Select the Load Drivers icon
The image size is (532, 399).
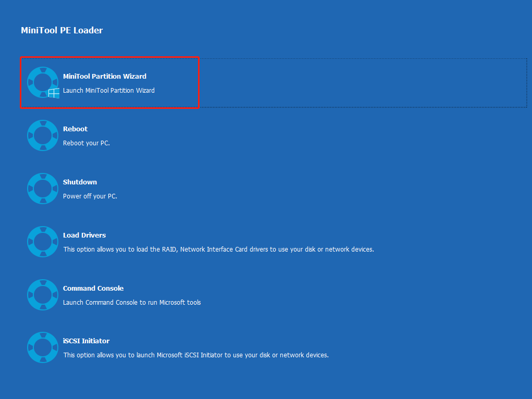pyautogui.click(x=42, y=241)
